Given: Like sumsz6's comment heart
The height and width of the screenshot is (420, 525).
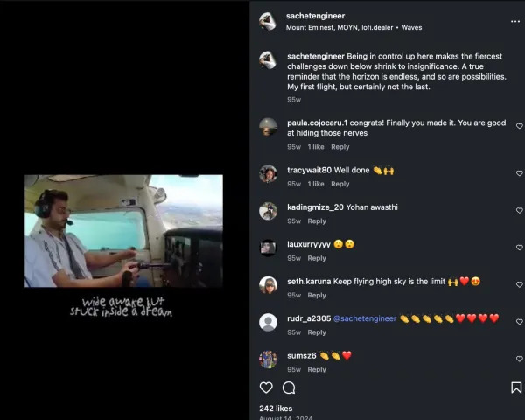Looking at the screenshot, I should click(519, 359).
